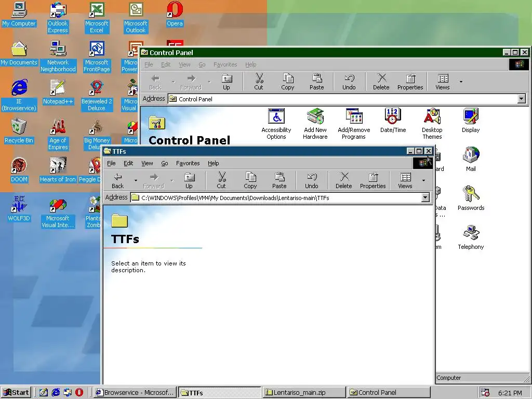Open File menu in TTFs window

pyautogui.click(x=111, y=163)
